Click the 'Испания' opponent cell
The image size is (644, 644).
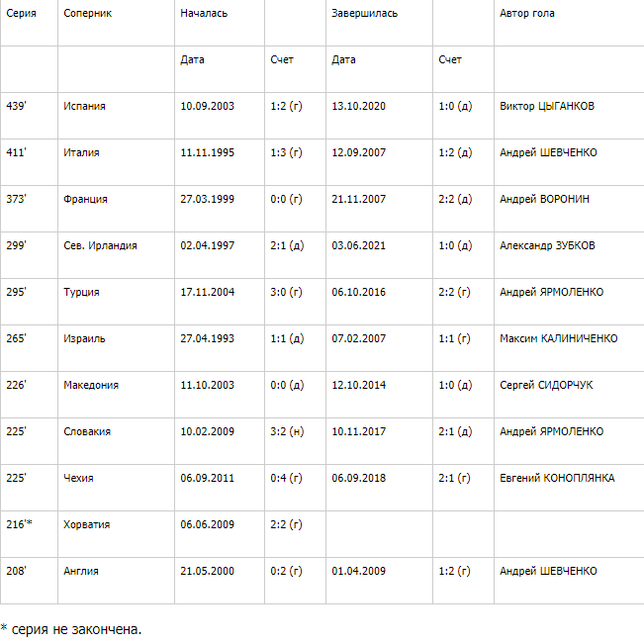pos(84,106)
